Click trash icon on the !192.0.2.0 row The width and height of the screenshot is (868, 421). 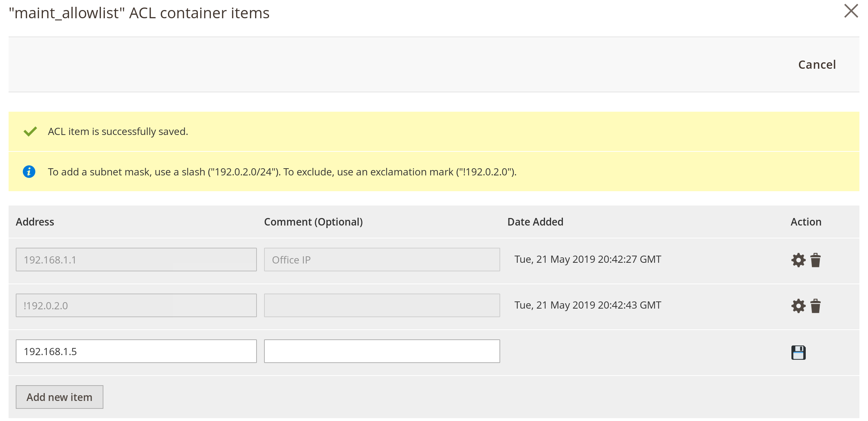pos(815,306)
